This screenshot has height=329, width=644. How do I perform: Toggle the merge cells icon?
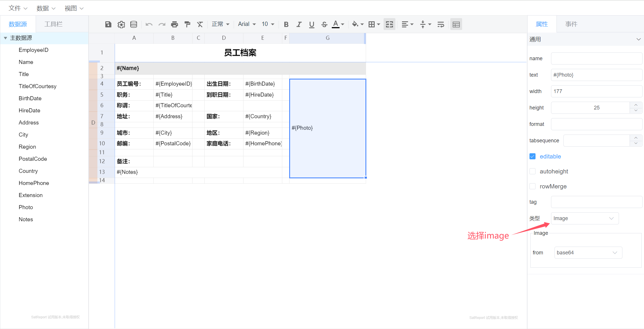[389, 24]
